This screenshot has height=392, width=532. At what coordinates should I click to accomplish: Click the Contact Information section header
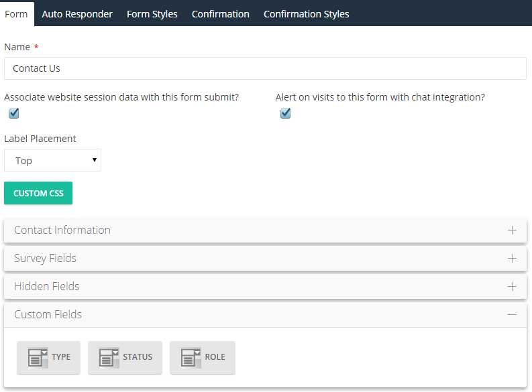click(265, 230)
